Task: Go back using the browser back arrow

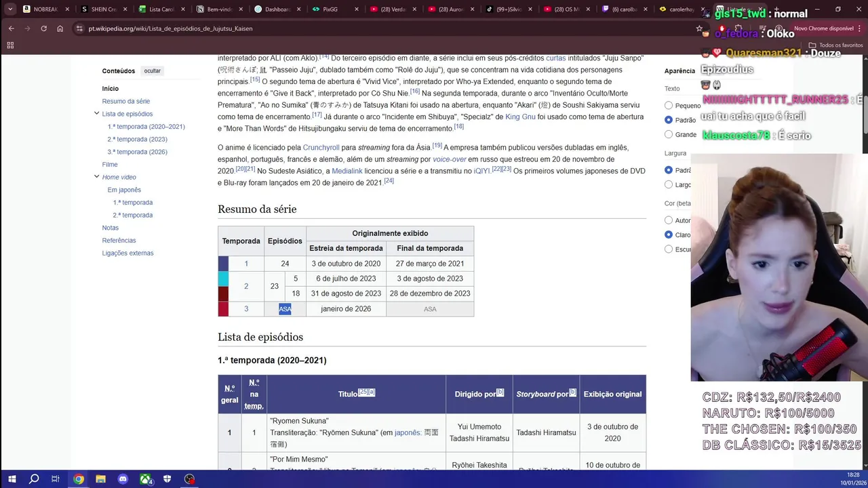Action: pyautogui.click(x=11, y=28)
